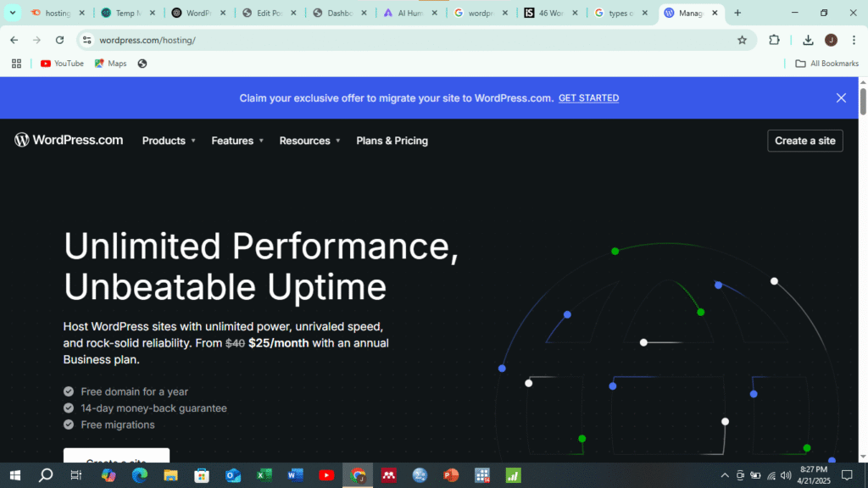Launch Copilot from taskbar
The width and height of the screenshot is (868, 488).
[x=108, y=475]
